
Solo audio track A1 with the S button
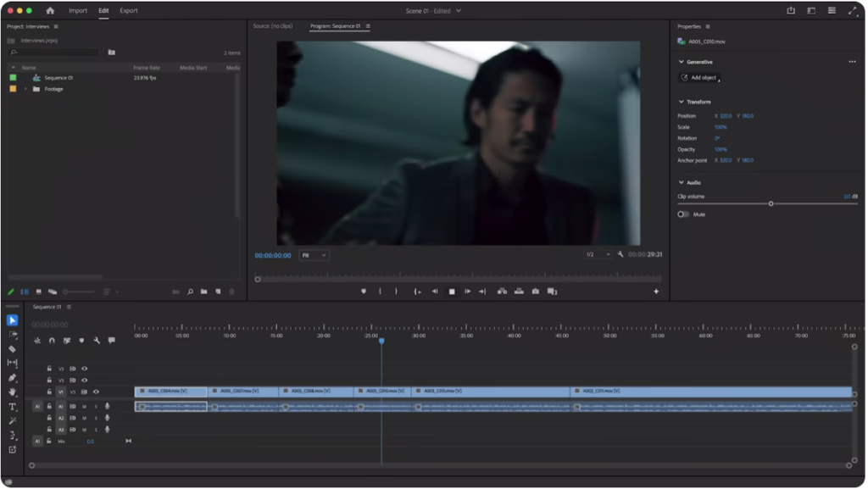click(x=95, y=406)
